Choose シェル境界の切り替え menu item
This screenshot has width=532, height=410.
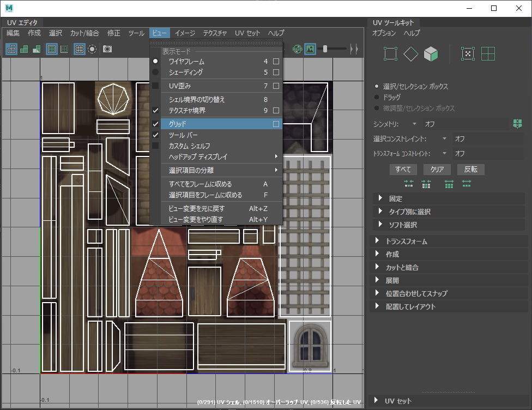216,99
